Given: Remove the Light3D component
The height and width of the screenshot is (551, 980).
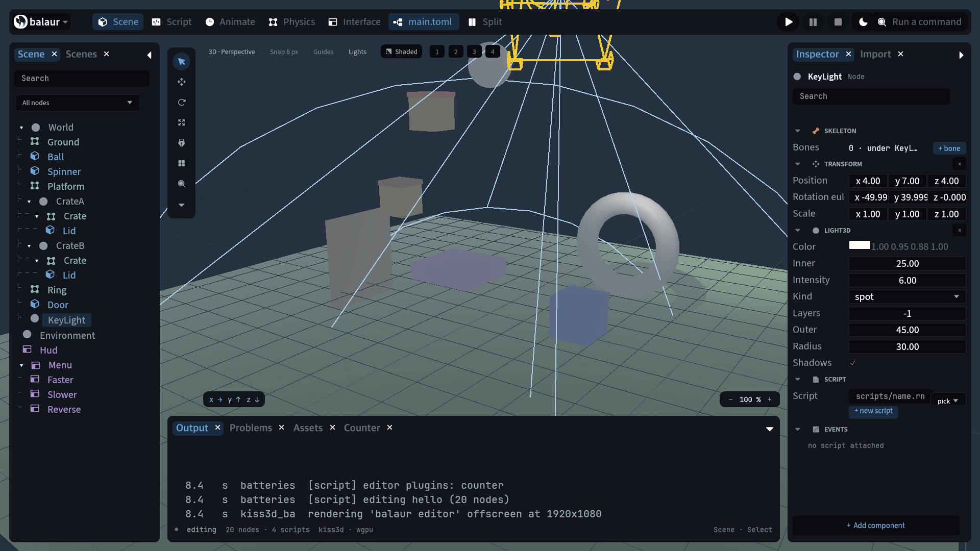Looking at the screenshot, I should tap(960, 231).
